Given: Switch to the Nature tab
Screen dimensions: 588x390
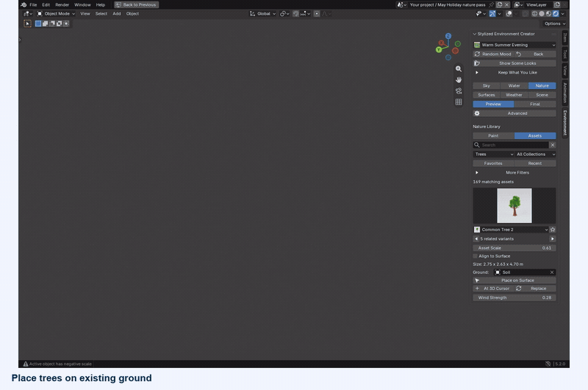Looking at the screenshot, I should [x=542, y=86].
